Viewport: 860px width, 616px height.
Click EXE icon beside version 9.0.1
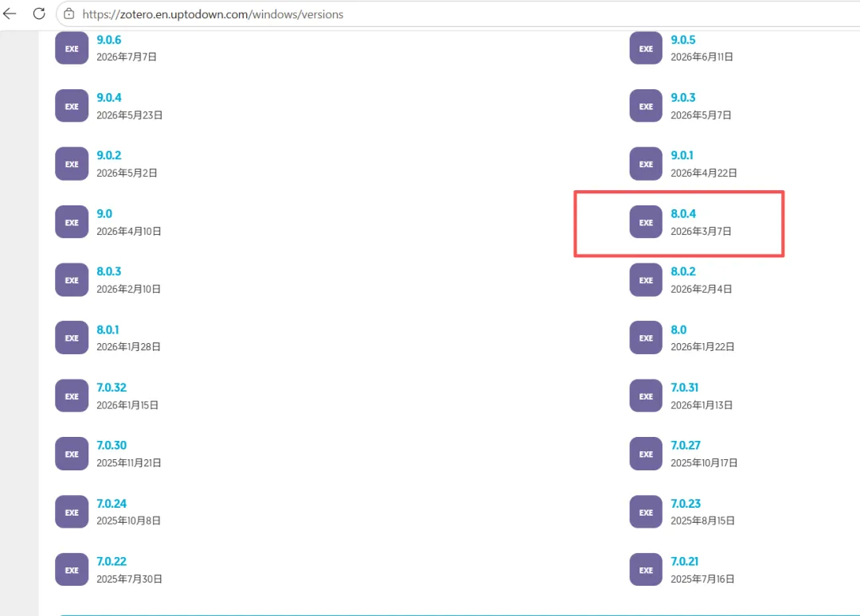click(x=646, y=164)
